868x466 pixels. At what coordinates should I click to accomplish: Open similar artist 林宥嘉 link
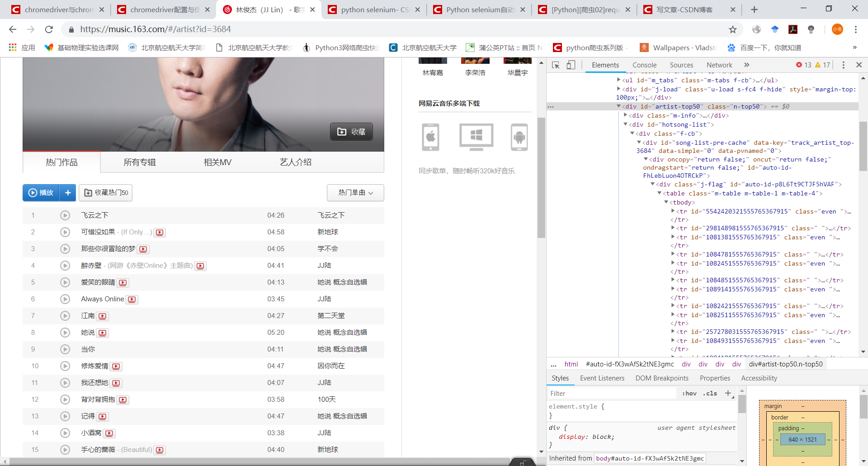point(433,73)
